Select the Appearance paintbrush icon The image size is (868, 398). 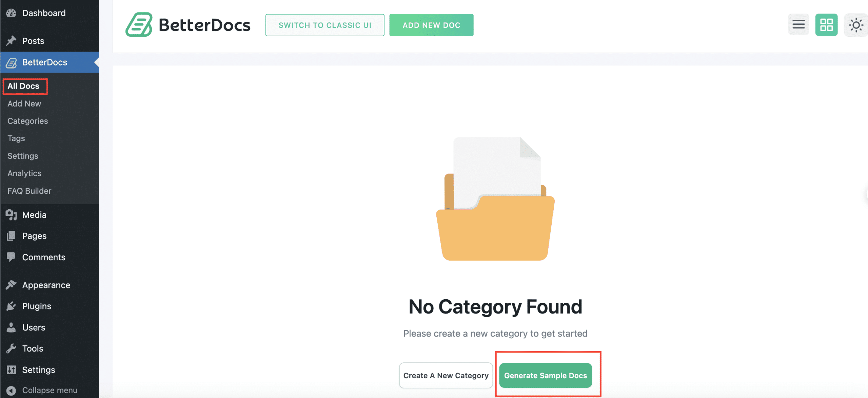pyautogui.click(x=11, y=285)
